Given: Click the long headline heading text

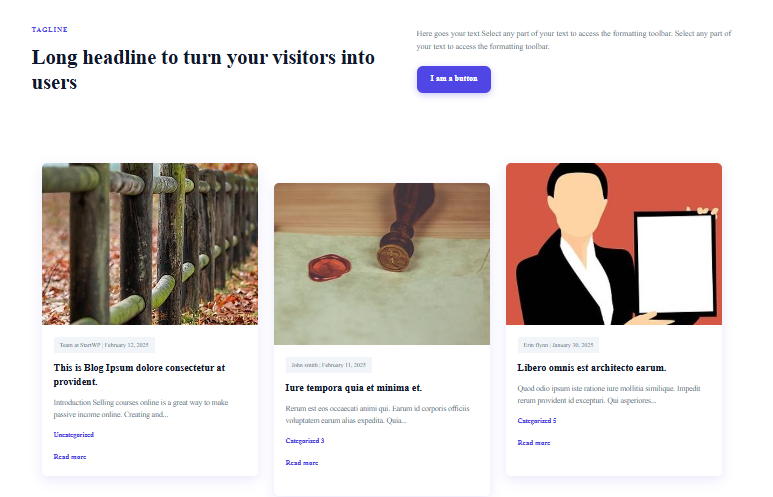Looking at the screenshot, I should click(x=203, y=70).
